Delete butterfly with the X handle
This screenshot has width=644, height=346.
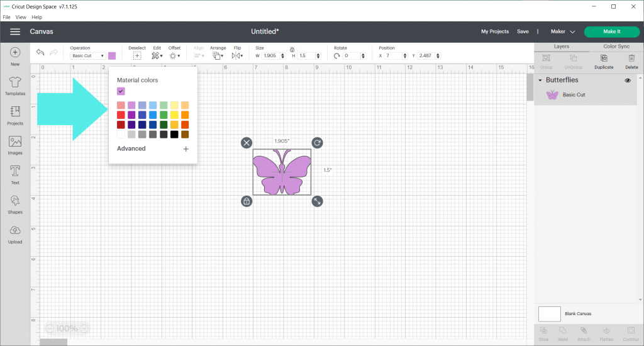pos(247,143)
